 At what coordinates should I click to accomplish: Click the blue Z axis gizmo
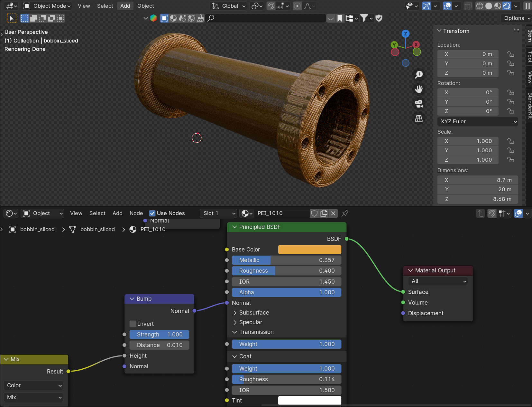(406, 33)
